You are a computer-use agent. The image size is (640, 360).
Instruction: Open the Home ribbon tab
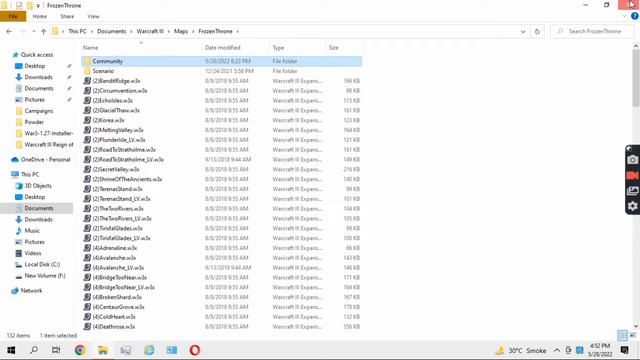pos(40,16)
